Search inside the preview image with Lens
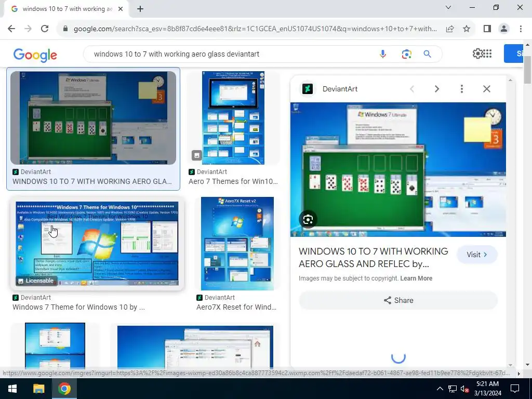 [308, 220]
